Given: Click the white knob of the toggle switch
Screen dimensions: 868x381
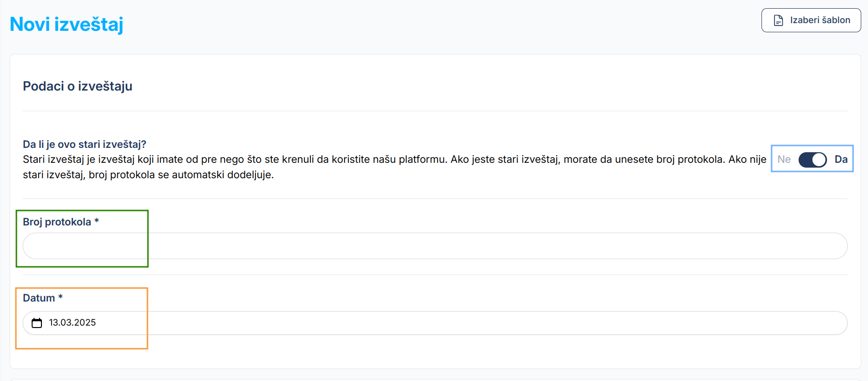Looking at the screenshot, I should coord(819,159).
